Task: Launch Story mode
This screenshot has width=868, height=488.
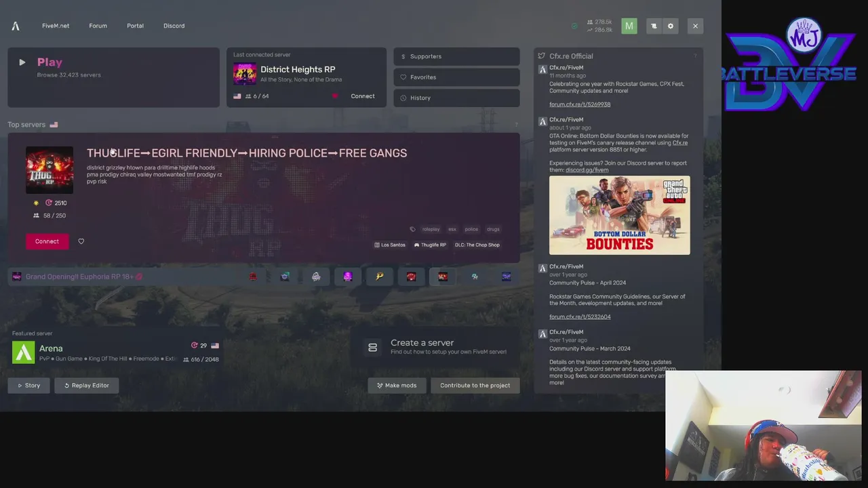Action: point(28,386)
